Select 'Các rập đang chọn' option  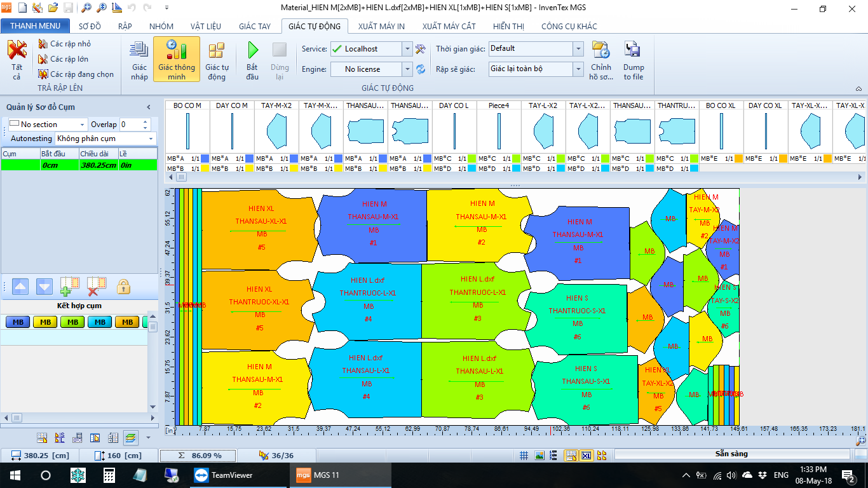(76, 74)
